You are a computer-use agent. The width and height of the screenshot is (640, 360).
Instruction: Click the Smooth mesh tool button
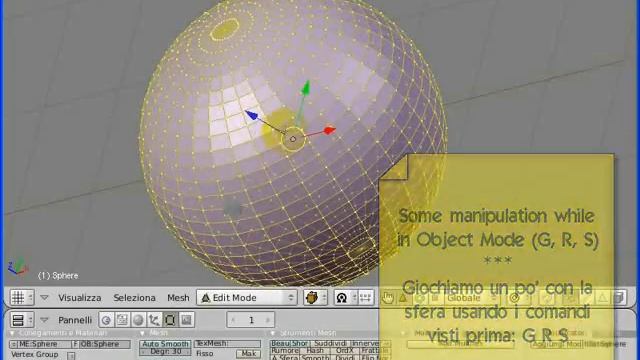(x=315, y=358)
